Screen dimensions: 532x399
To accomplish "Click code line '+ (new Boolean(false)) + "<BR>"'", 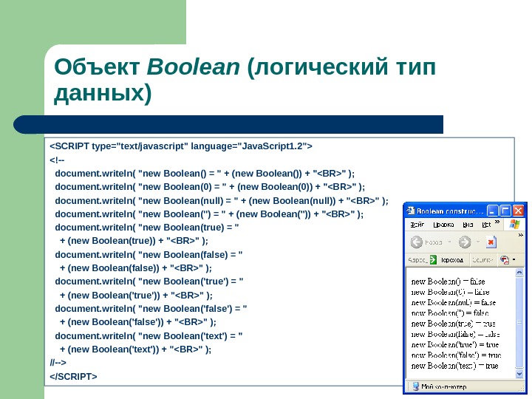I will coord(136,268).
